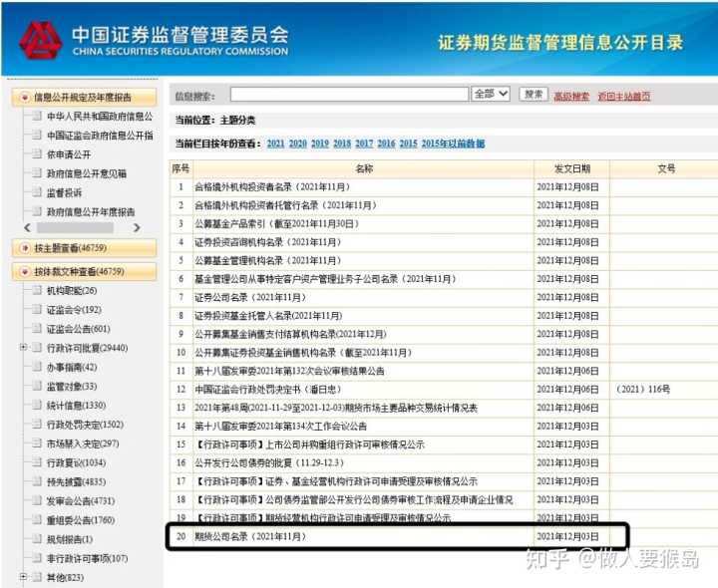
Task: Open 2015年以前数据 link
Action: click(x=453, y=144)
